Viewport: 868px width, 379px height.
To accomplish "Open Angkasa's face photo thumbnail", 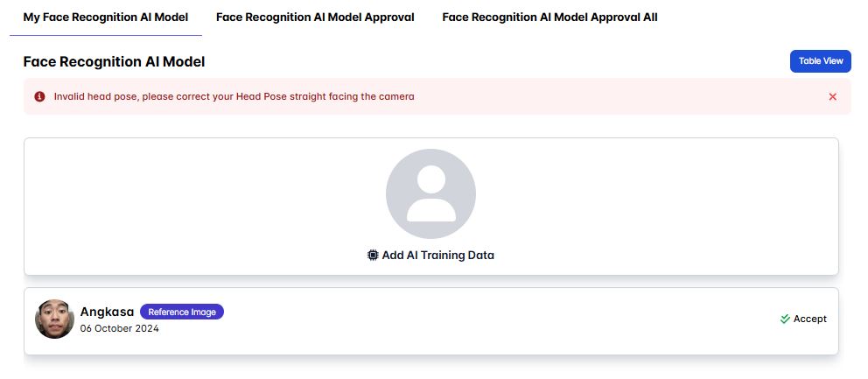I will 54,319.
